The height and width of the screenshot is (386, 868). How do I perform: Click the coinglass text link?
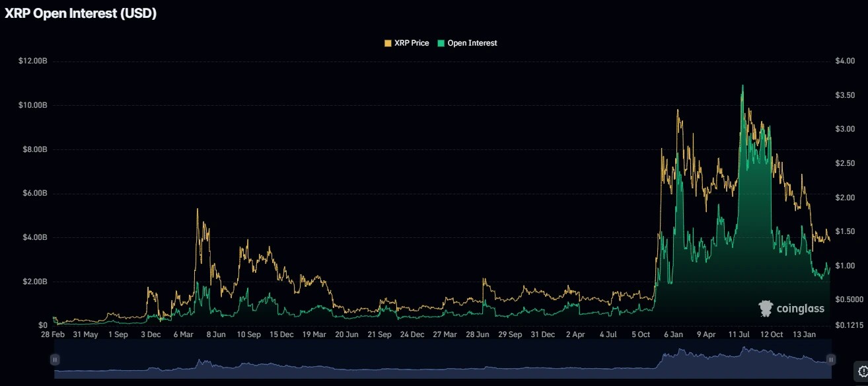[x=799, y=308]
